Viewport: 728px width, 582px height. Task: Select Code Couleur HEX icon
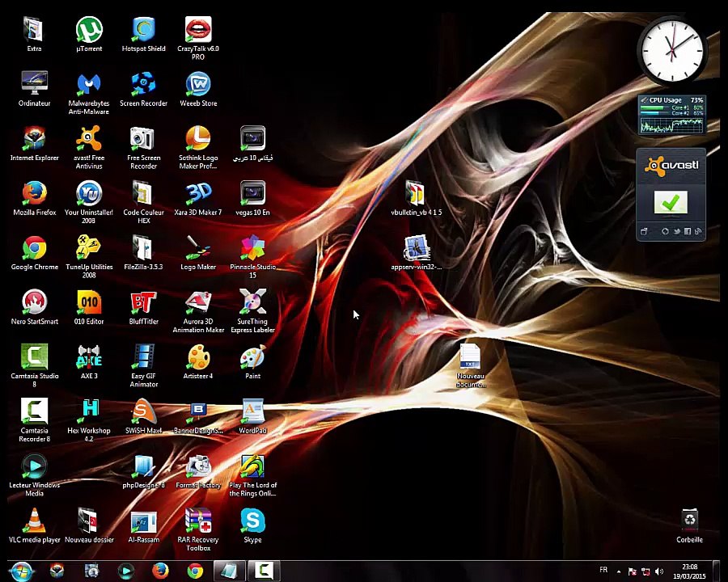[143, 202]
